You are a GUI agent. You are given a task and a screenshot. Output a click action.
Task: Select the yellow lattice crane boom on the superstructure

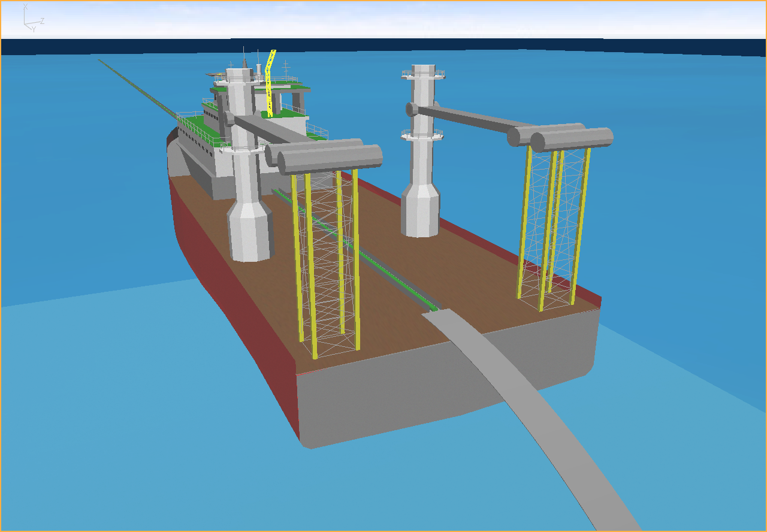[270, 83]
